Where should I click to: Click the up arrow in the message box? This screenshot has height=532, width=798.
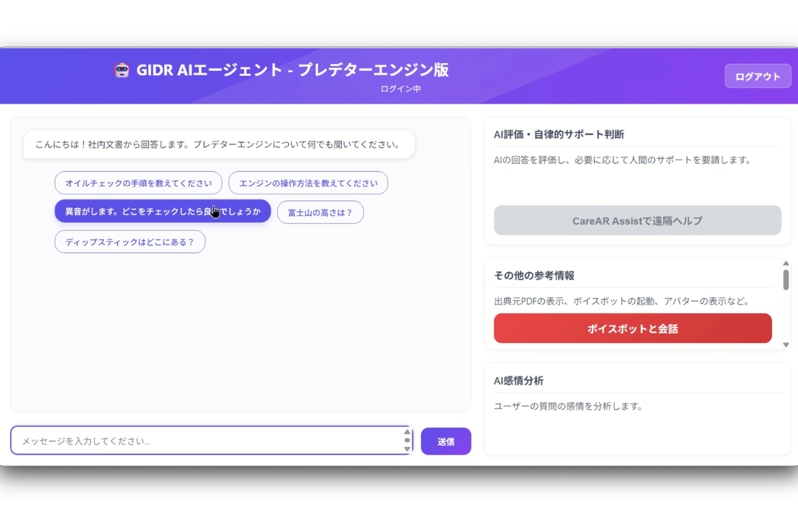[x=407, y=432]
